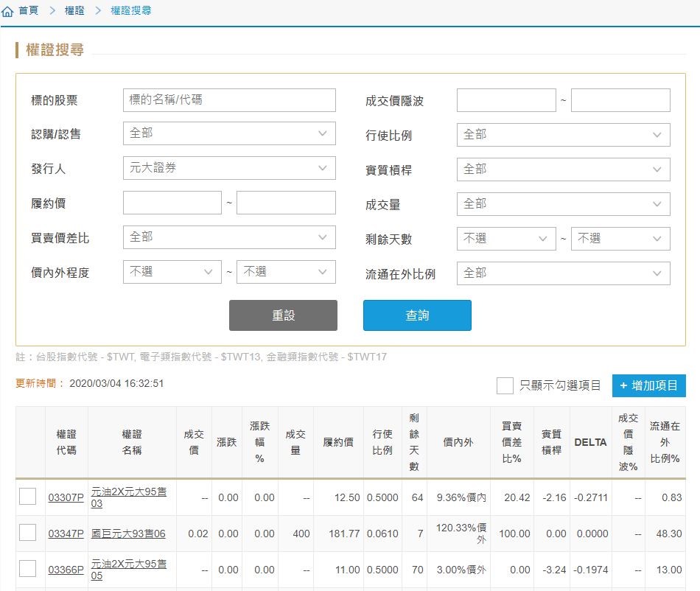
Task: Expand the 流通在外比例 dropdown
Action: tap(564, 273)
